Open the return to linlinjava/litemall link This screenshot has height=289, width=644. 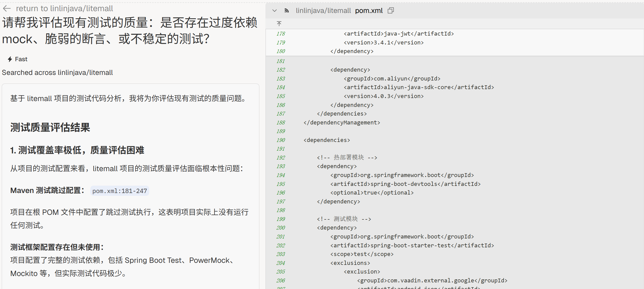(x=64, y=8)
